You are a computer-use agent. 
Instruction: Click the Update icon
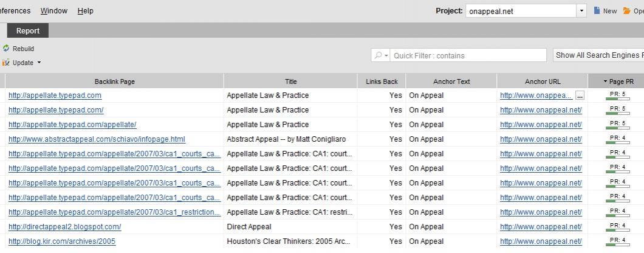coord(6,63)
